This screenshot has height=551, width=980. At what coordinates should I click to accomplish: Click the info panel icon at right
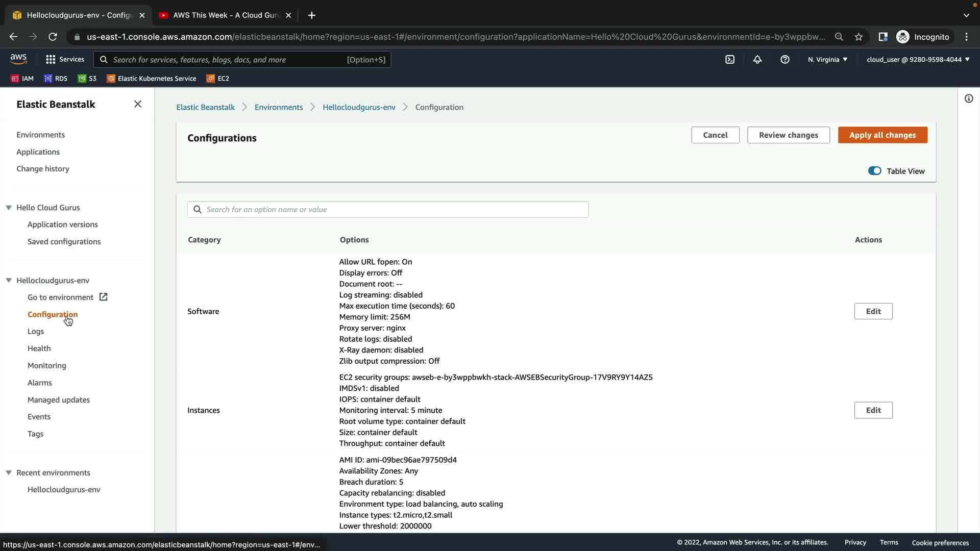969,98
